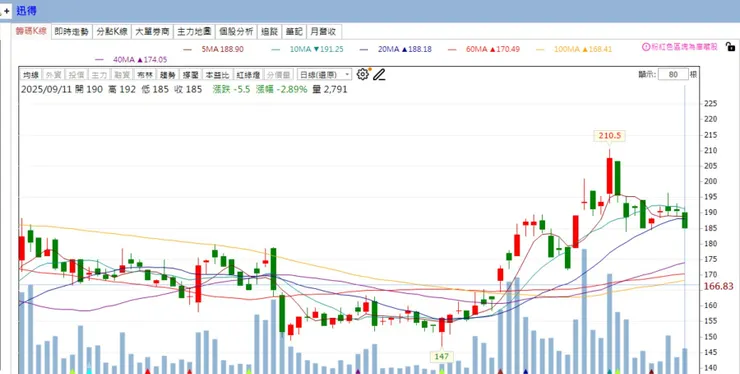Click the dark blue triangle marker on bottom axis
This screenshot has width=740, height=374.
526,372
